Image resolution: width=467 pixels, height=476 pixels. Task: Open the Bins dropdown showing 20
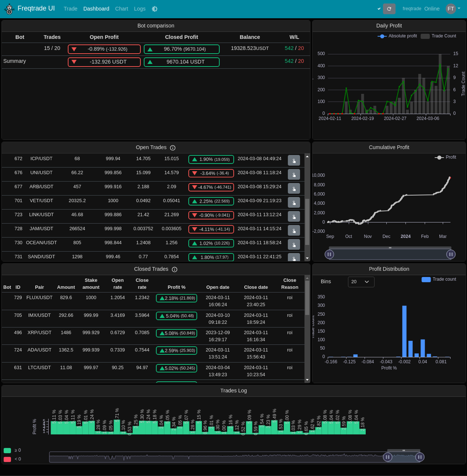tap(361, 282)
